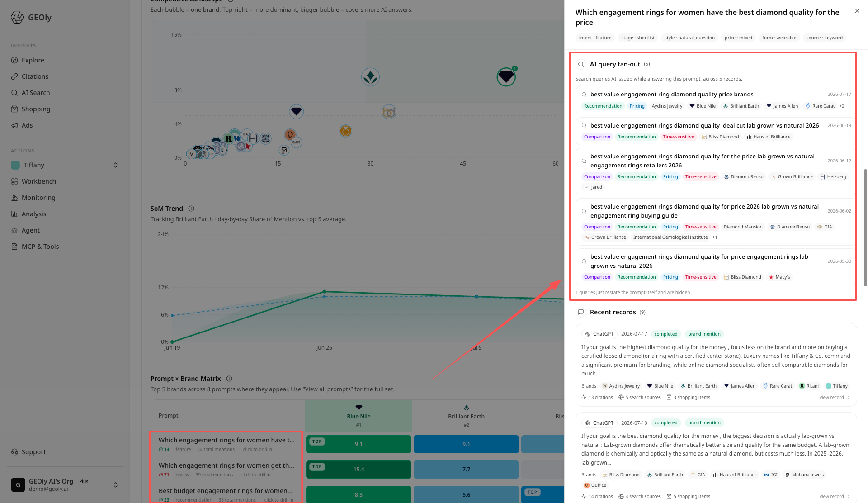
Task: View record for the 2026-07-10 ChatGPT answer
Action: [835, 497]
